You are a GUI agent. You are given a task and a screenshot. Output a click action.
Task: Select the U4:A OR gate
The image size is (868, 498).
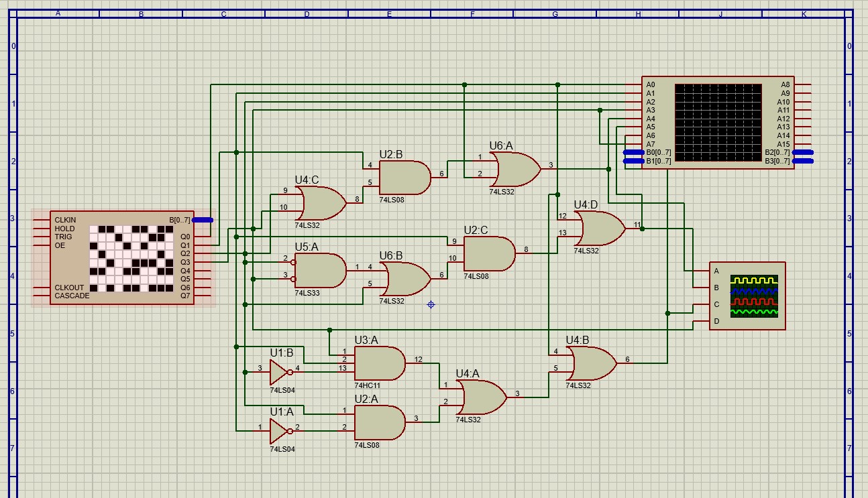(482, 397)
